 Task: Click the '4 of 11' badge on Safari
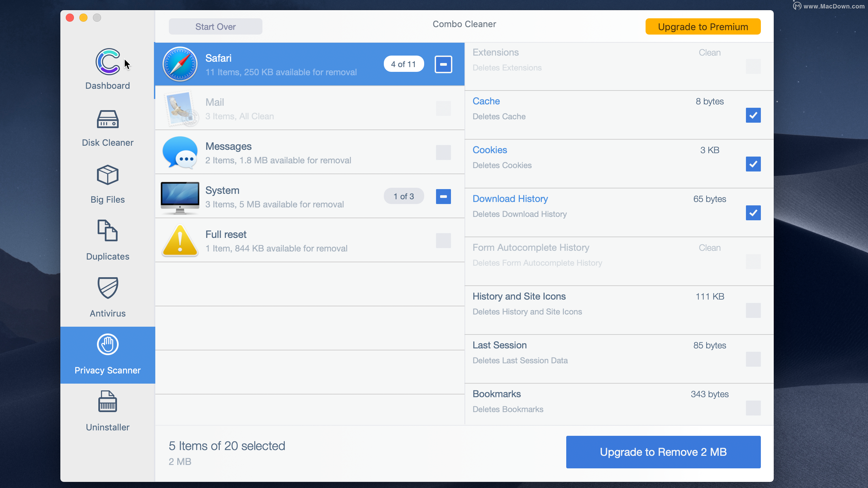[404, 64]
